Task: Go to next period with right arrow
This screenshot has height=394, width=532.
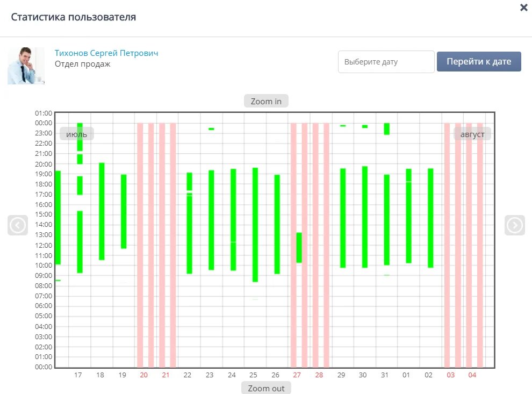Action: pyautogui.click(x=515, y=225)
